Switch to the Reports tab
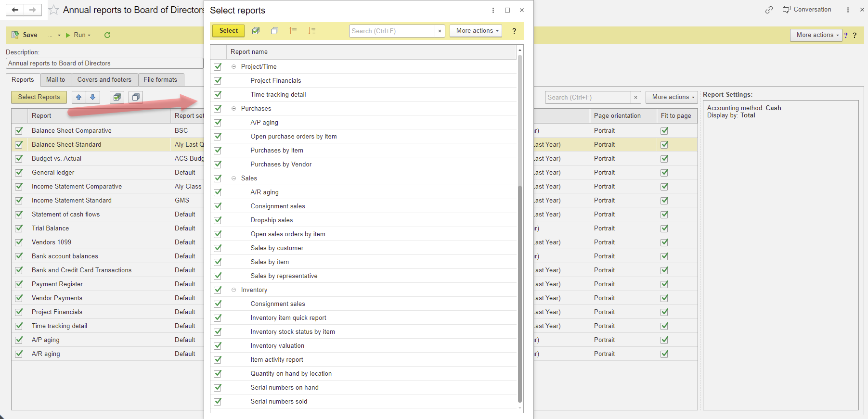The image size is (868, 419). pos(23,80)
